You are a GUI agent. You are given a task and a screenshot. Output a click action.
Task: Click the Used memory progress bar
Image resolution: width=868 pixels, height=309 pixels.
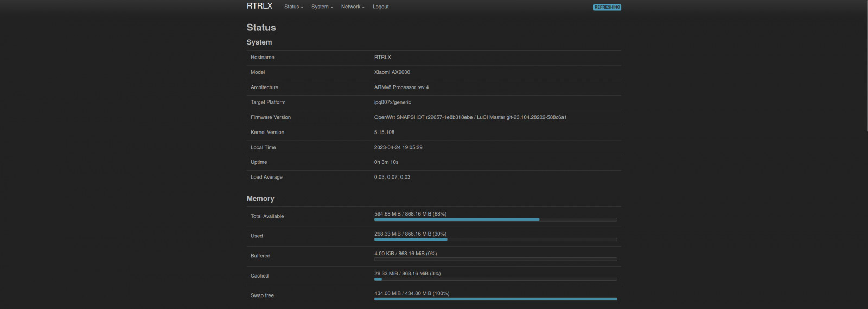click(x=495, y=239)
